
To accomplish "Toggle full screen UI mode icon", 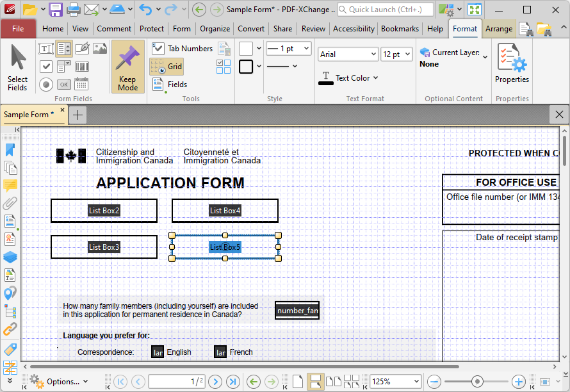I will pyautogui.click(x=475, y=10).
